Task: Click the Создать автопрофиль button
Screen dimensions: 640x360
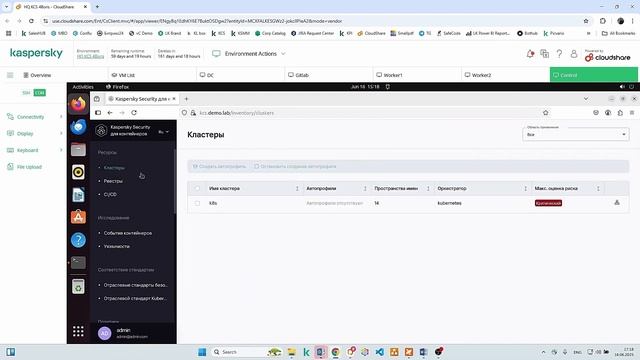Action: pyautogui.click(x=219, y=167)
